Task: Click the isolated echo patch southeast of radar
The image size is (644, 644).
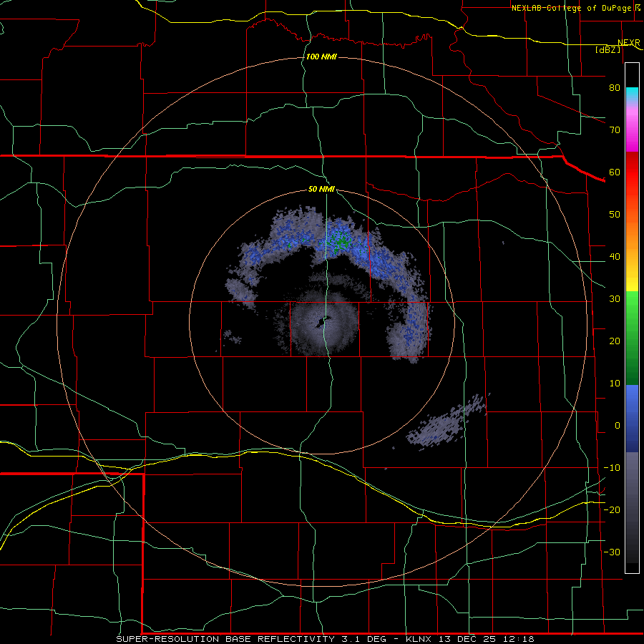Action: (x=446, y=423)
